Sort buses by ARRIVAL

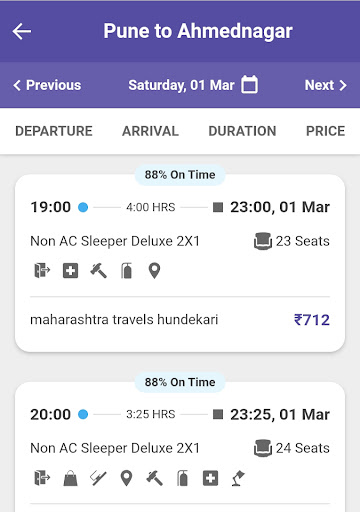150,131
